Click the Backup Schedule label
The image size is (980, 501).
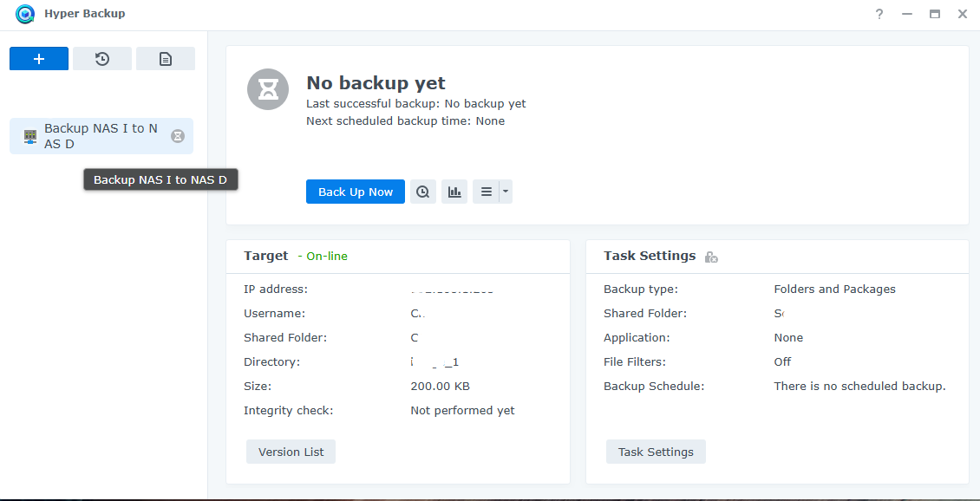pos(654,386)
